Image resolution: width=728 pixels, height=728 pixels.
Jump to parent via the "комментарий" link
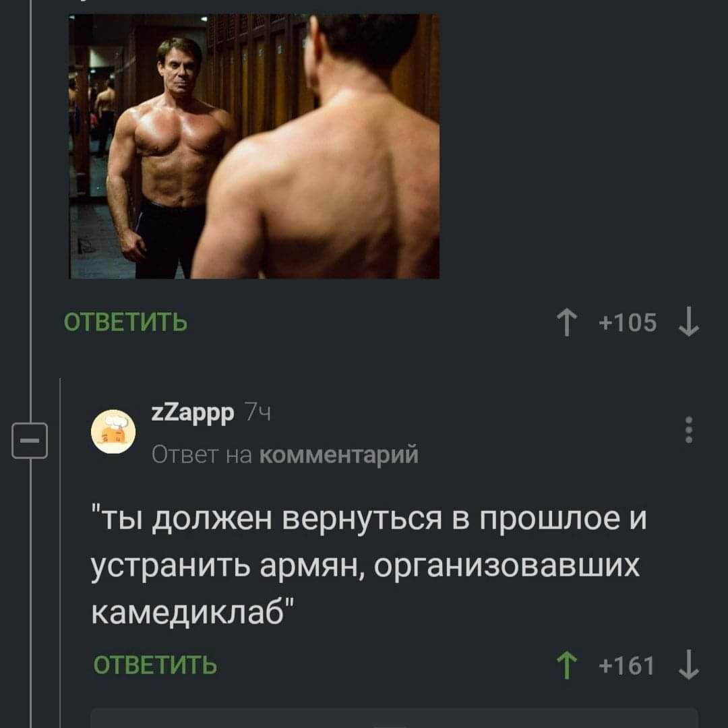click(x=338, y=454)
